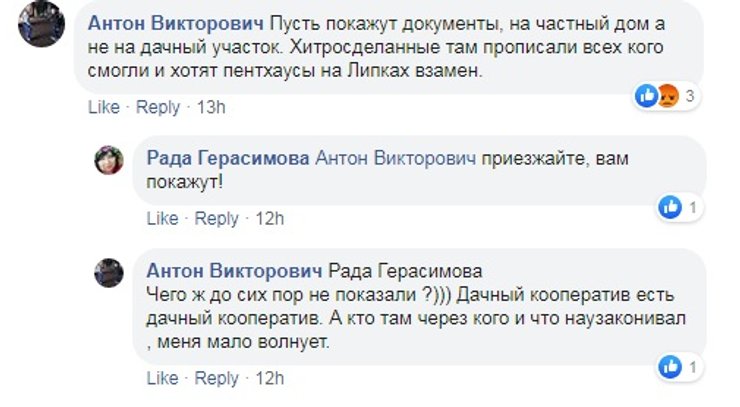Viewport: 740px width, 407px height.
Task: Like Рада Герасимова's reply
Action: pyautogui.click(x=162, y=218)
